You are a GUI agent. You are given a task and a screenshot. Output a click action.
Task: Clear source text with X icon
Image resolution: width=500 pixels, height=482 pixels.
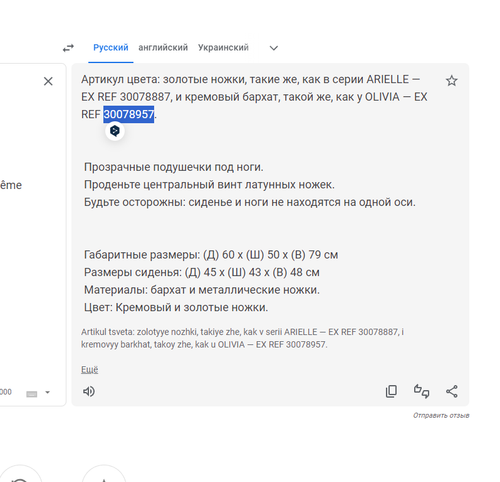tap(48, 81)
